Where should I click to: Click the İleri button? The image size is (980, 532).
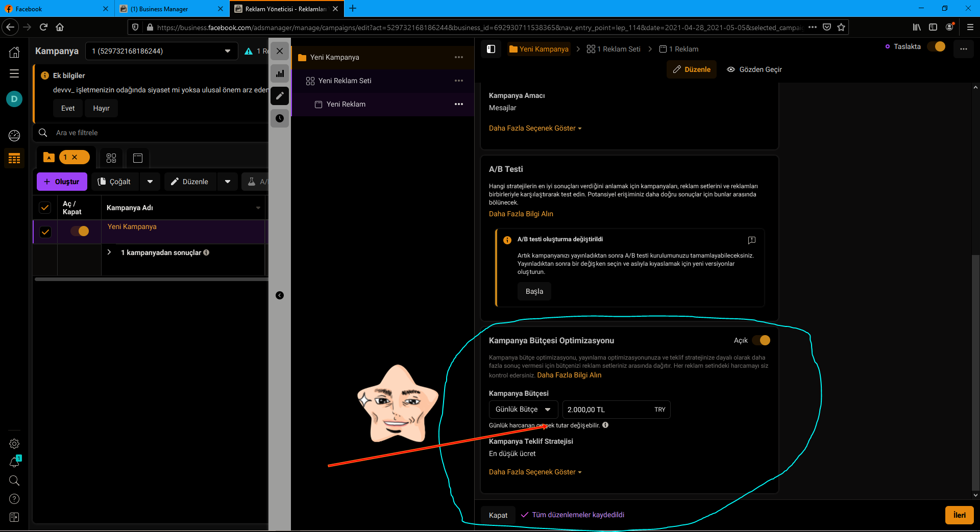959,515
